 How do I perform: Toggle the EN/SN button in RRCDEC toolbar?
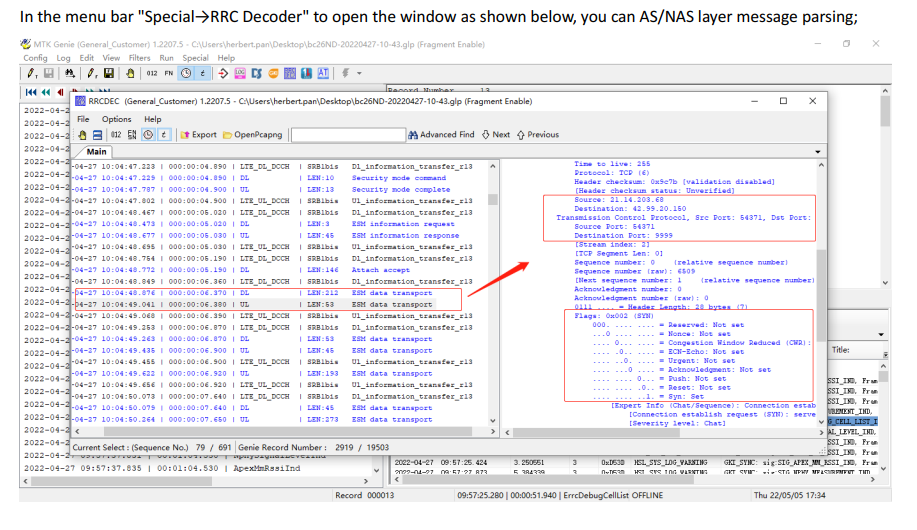pos(132,135)
